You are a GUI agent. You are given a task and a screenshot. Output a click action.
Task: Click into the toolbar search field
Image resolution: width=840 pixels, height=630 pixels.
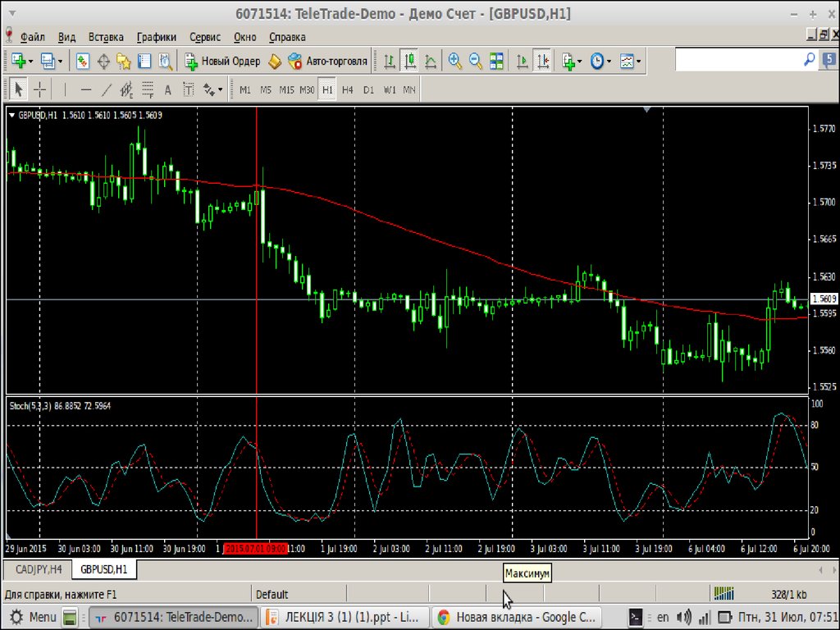(x=739, y=59)
